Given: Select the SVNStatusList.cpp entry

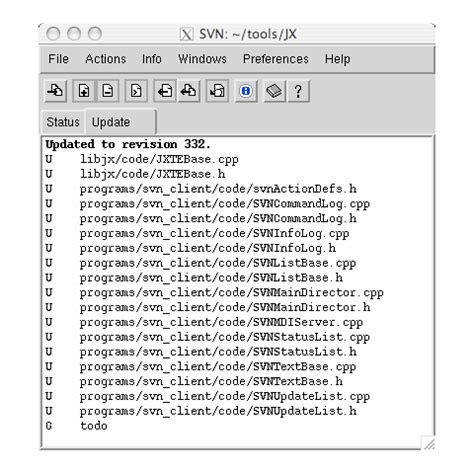Looking at the screenshot, I should (208, 337).
